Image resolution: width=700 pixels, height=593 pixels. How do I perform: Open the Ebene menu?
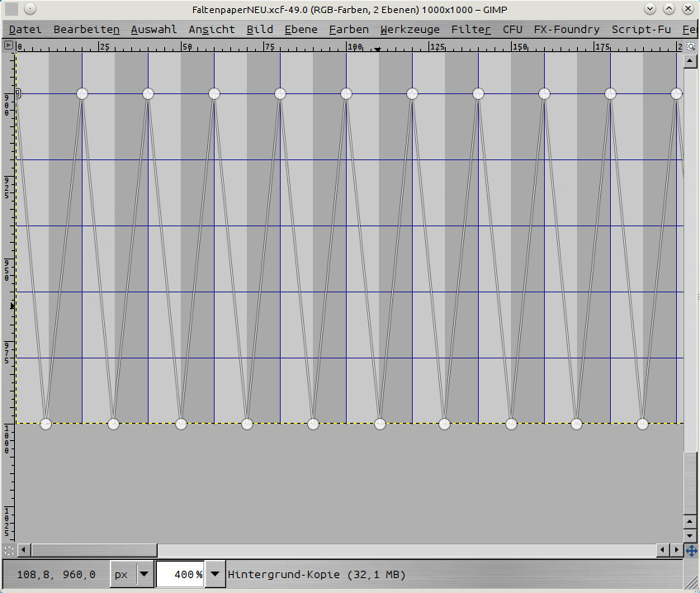coord(300,29)
